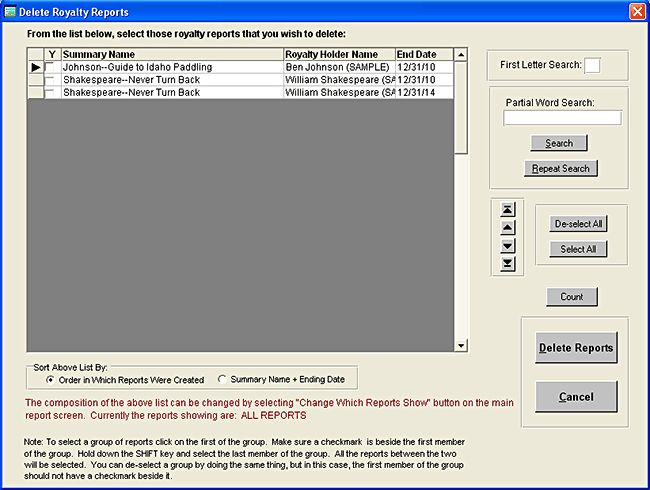The height and width of the screenshot is (490, 650).
Task: Select Order in Which Reports Were Created
Action: [x=51, y=380]
